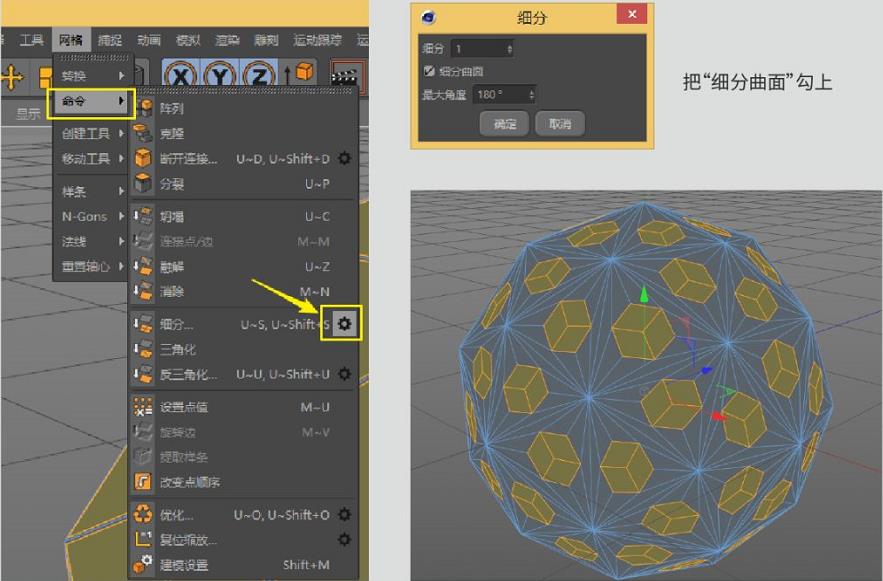Click the 复位缩放 command icon

coord(143,539)
